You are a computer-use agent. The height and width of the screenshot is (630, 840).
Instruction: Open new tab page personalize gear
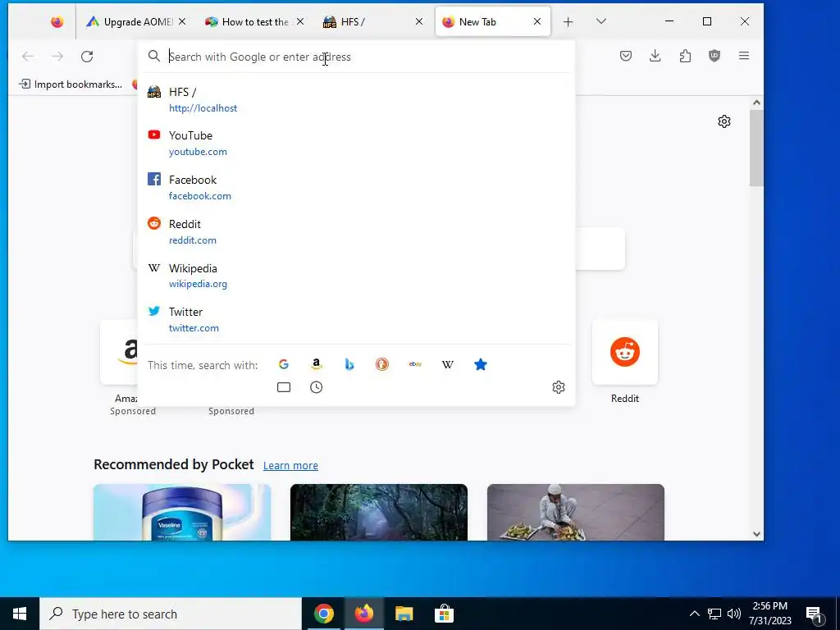pos(724,121)
